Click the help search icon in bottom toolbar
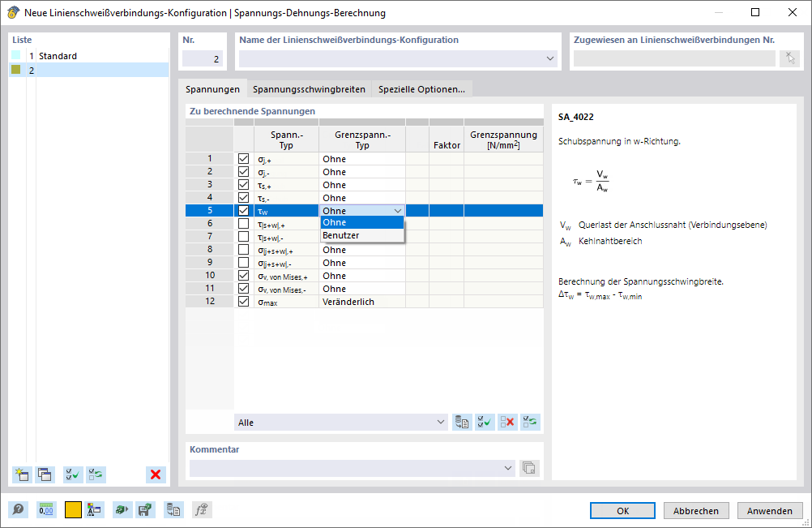The image size is (812, 528). point(18,510)
